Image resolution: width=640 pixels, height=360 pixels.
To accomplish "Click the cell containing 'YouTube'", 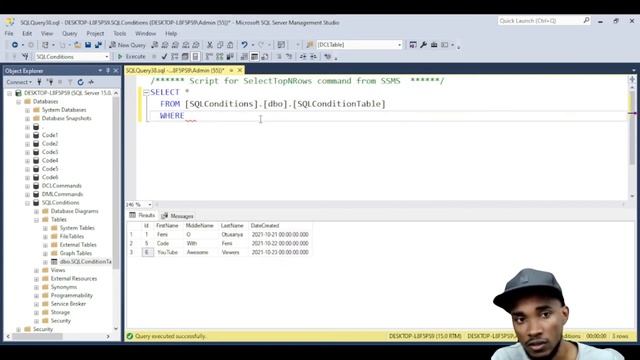I will (x=167, y=253).
